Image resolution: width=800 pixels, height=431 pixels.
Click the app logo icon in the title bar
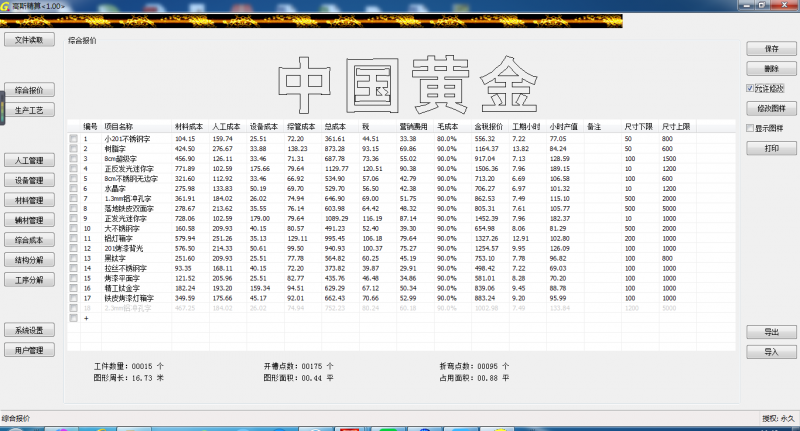(5, 6)
